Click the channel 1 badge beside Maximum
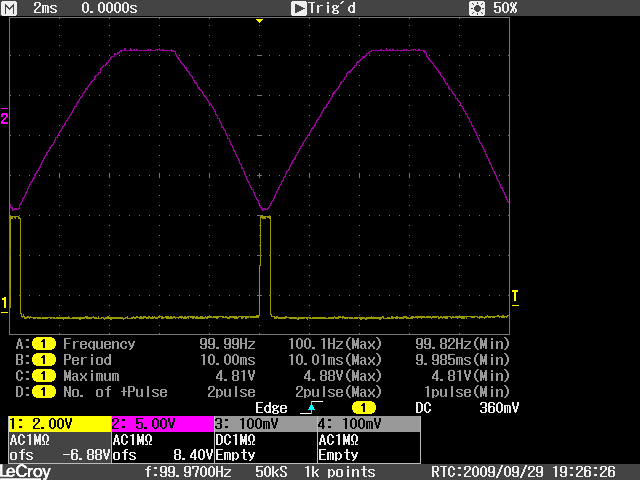 tap(44, 376)
